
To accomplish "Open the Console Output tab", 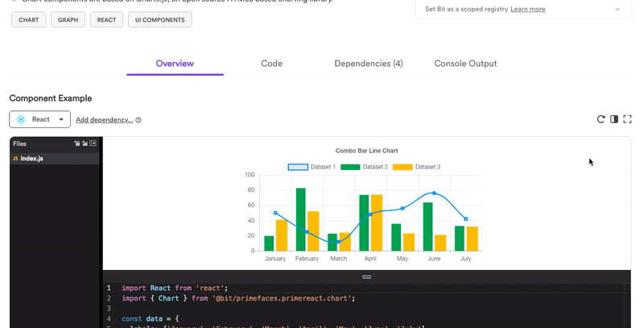I will (465, 63).
